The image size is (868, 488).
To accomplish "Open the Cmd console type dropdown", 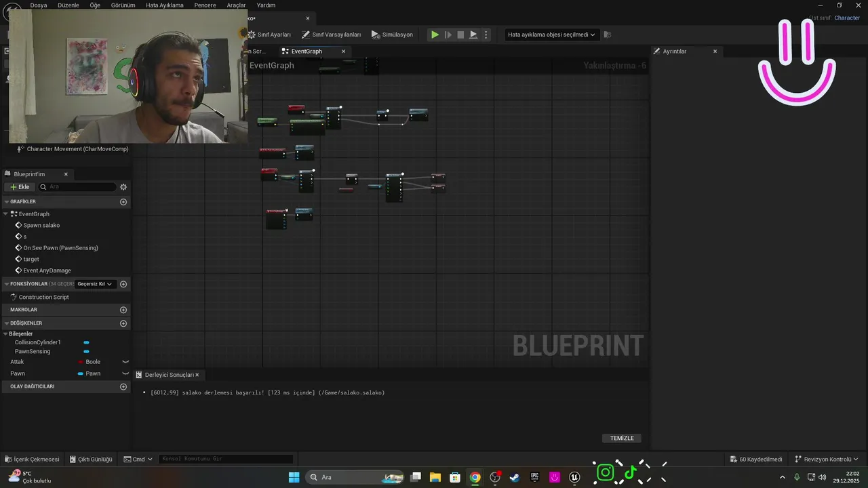I will pyautogui.click(x=138, y=460).
